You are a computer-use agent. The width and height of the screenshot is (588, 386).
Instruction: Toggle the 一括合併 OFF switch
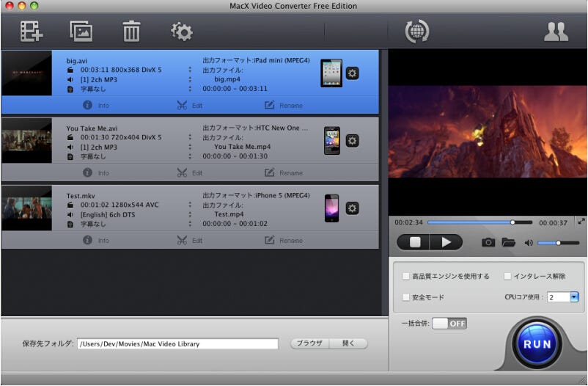(449, 324)
